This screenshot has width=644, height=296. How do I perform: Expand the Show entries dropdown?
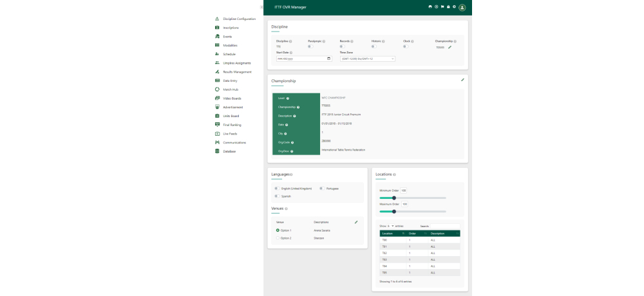[x=390, y=226]
